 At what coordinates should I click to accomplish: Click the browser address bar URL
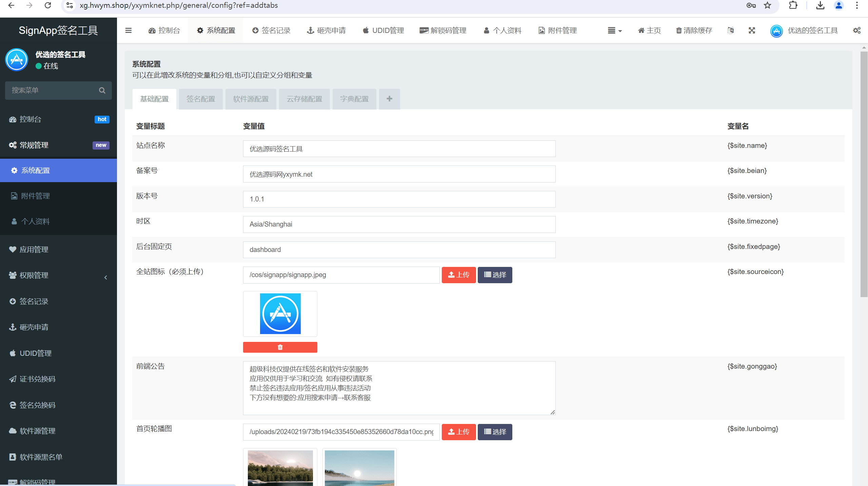tap(179, 5)
